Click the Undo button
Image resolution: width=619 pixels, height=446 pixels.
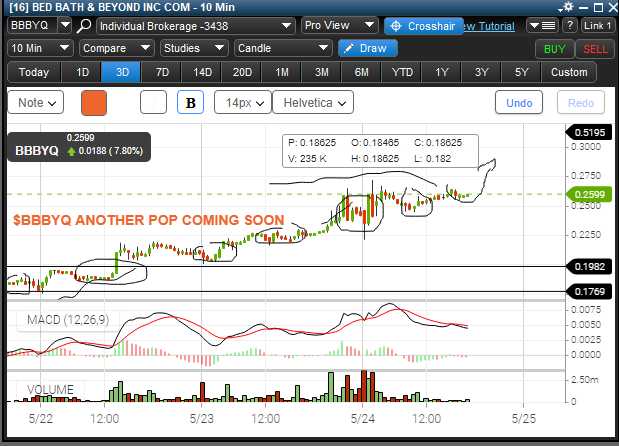pyautogui.click(x=519, y=103)
